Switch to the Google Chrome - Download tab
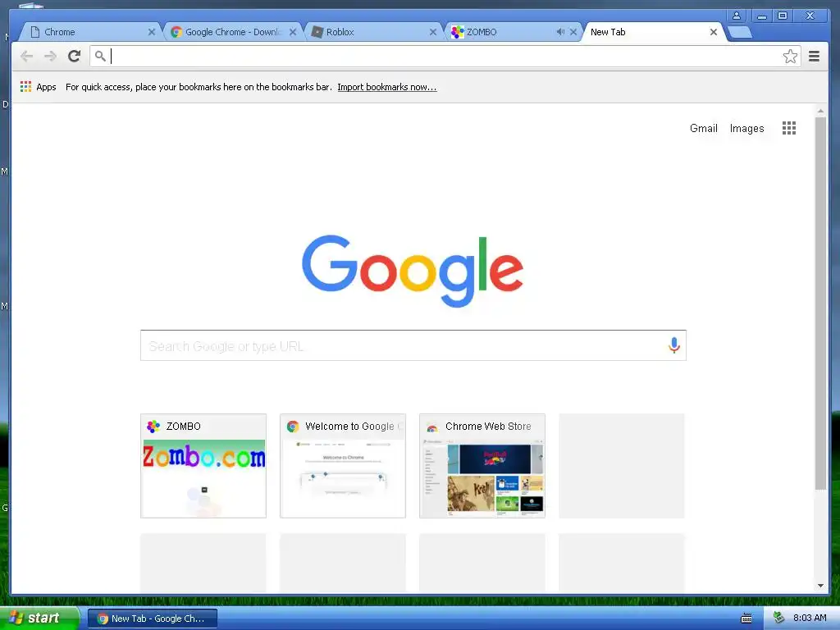Viewport: 840px width, 630px height. point(233,32)
